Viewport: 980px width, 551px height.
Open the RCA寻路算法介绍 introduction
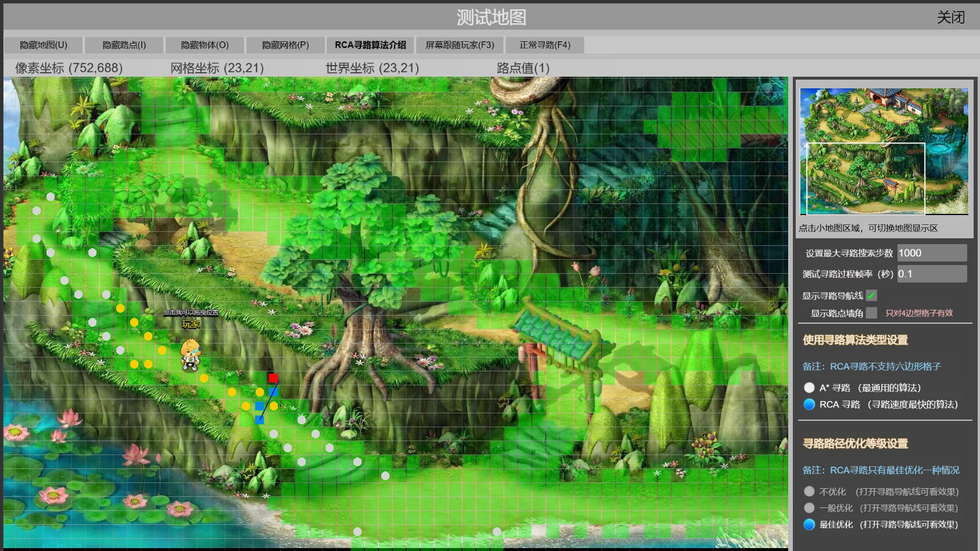tap(370, 45)
